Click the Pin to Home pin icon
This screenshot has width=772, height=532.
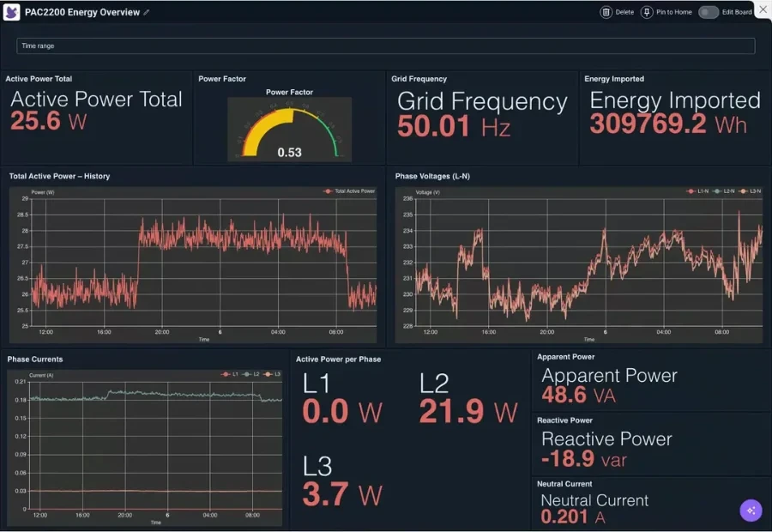(x=647, y=12)
